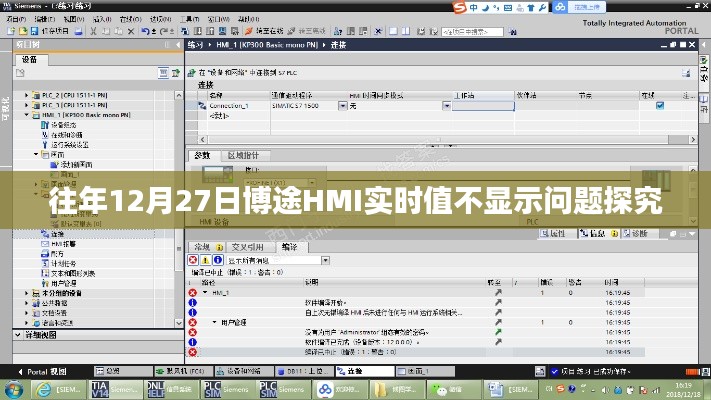Open the message display filter dropdown
This screenshot has width=711, height=400.
point(326,260)
